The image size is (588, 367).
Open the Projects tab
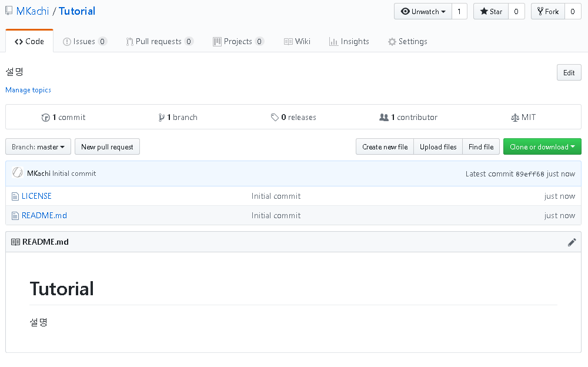[239, 41]
